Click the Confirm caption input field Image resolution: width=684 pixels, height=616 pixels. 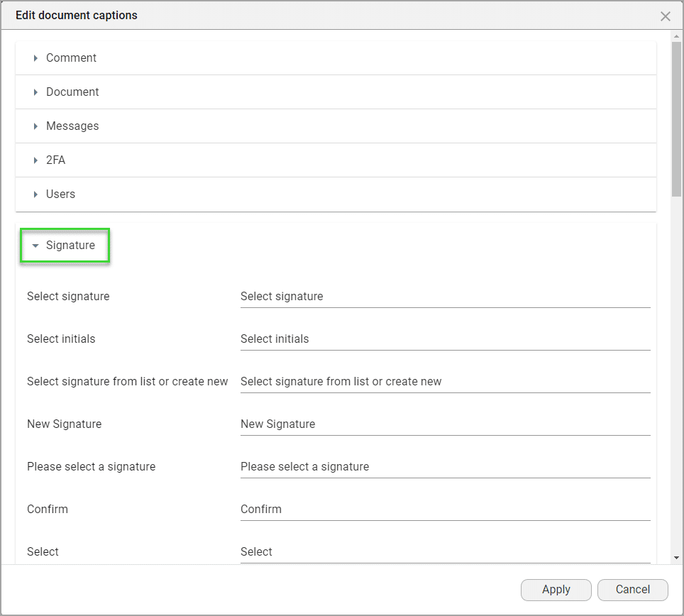pyautogui.click(x=445, y=509)
